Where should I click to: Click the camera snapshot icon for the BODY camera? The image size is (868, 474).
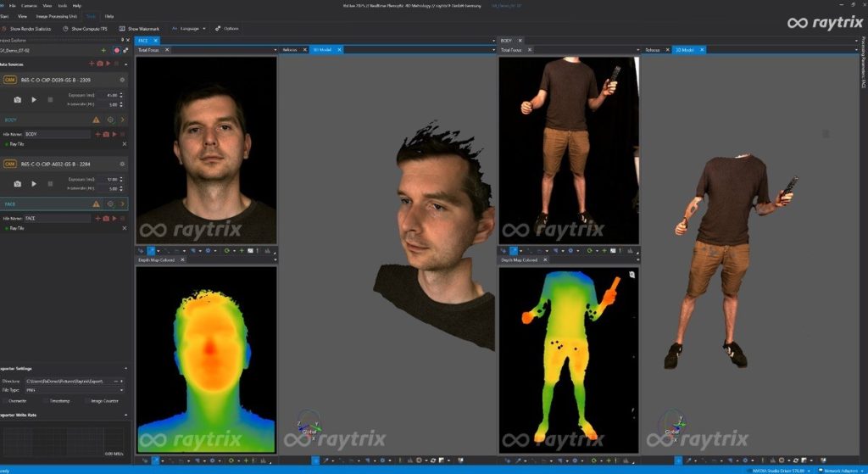(17, 100)
